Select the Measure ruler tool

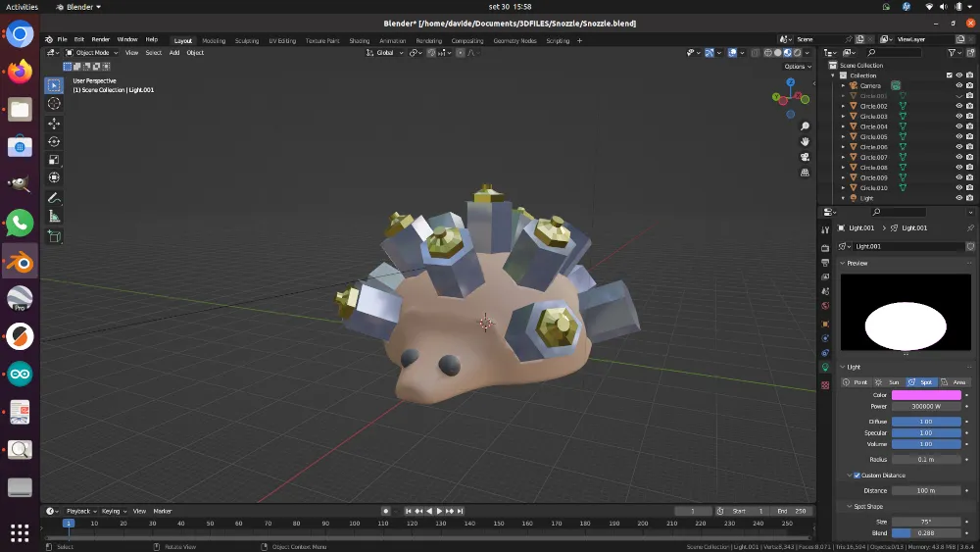pos(54,216)
